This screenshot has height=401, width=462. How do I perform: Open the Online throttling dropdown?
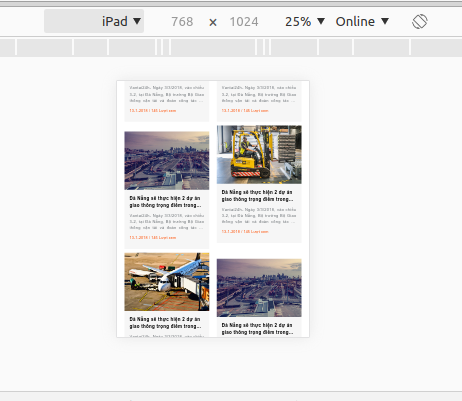click(x=362, y=22)
